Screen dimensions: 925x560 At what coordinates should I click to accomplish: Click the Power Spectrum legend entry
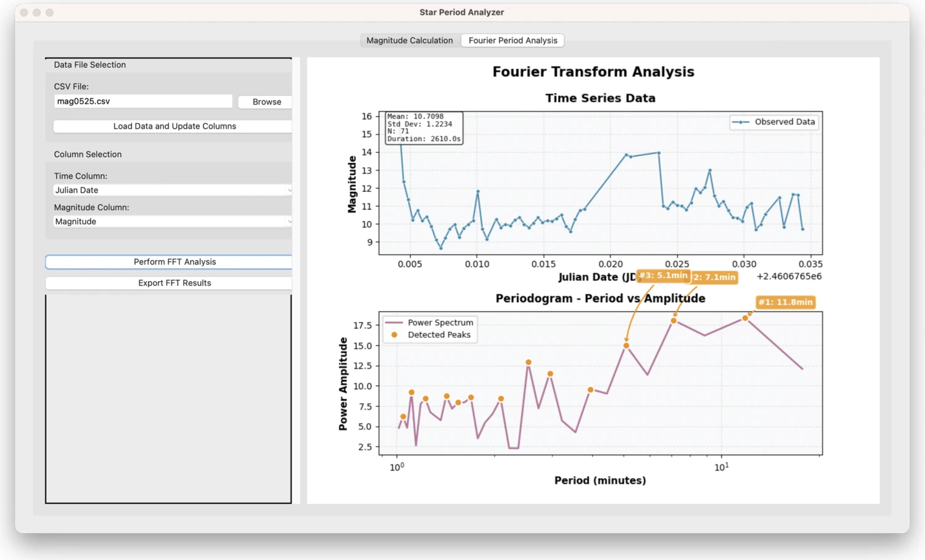(x=429, y=323)
